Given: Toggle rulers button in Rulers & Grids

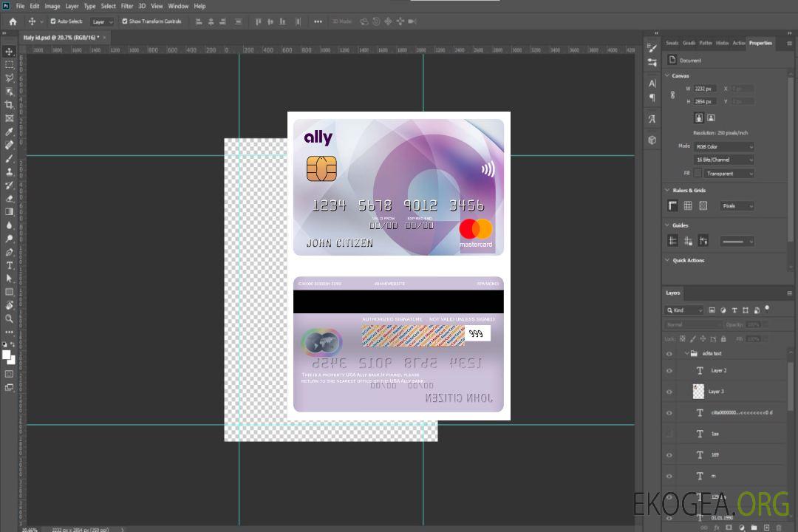Looking at the screenshot, I should (x=672, y=205).
